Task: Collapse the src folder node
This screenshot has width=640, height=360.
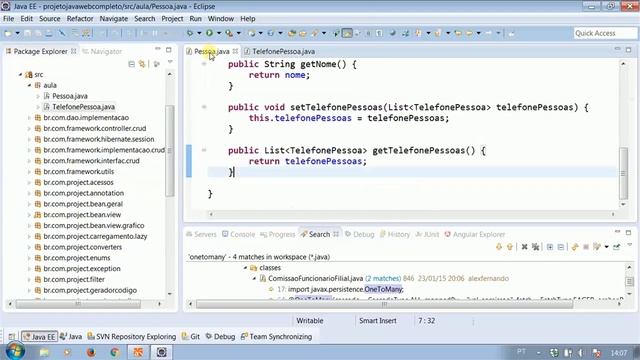Action: pyautogui.click(x=20, y=75)
